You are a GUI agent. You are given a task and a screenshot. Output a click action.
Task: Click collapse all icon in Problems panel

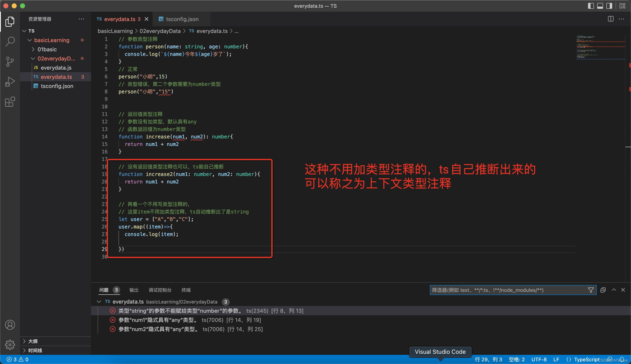pyautogui.click(x=603, y=290)
